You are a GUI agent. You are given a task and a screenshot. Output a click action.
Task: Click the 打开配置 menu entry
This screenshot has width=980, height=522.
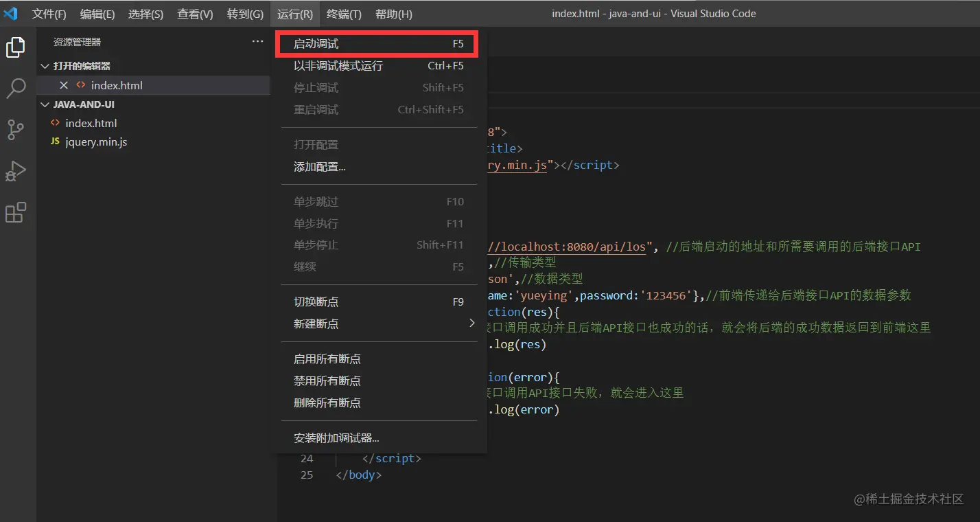pyautogui.click(x=379, y=145)
